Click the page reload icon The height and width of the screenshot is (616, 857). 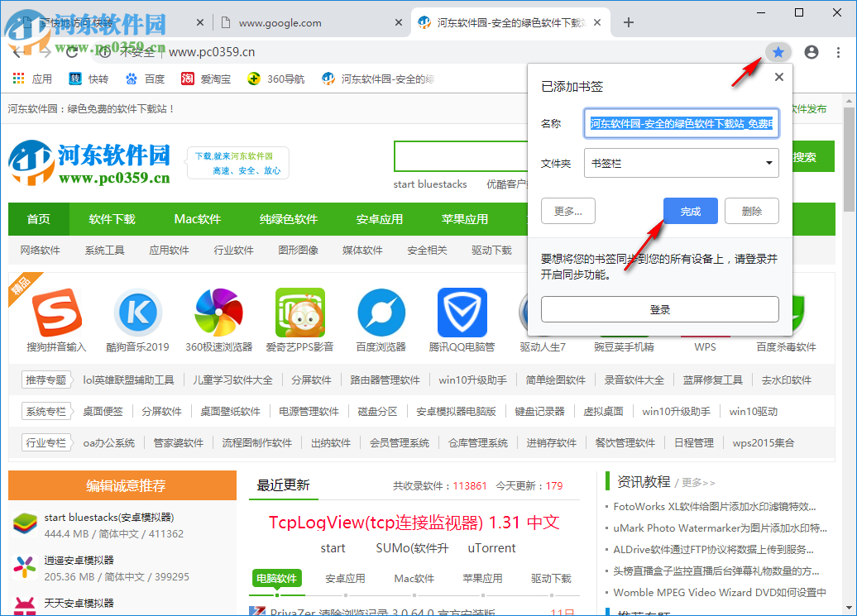(x=73, y=51)
